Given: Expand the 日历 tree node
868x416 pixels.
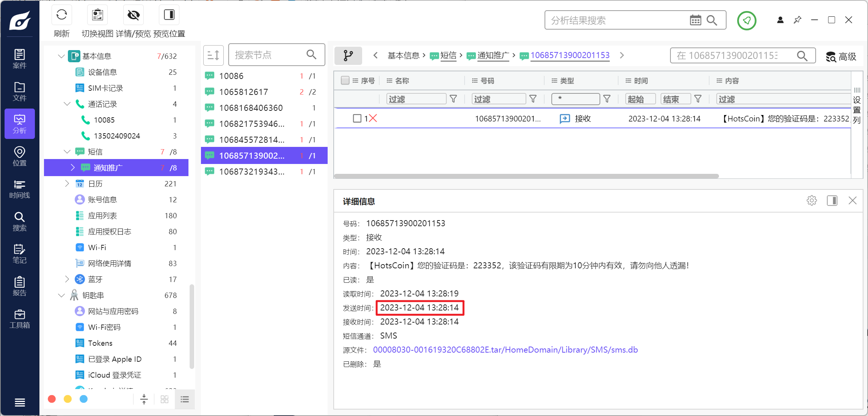Looking at the screenshot, I should [67, 184].
